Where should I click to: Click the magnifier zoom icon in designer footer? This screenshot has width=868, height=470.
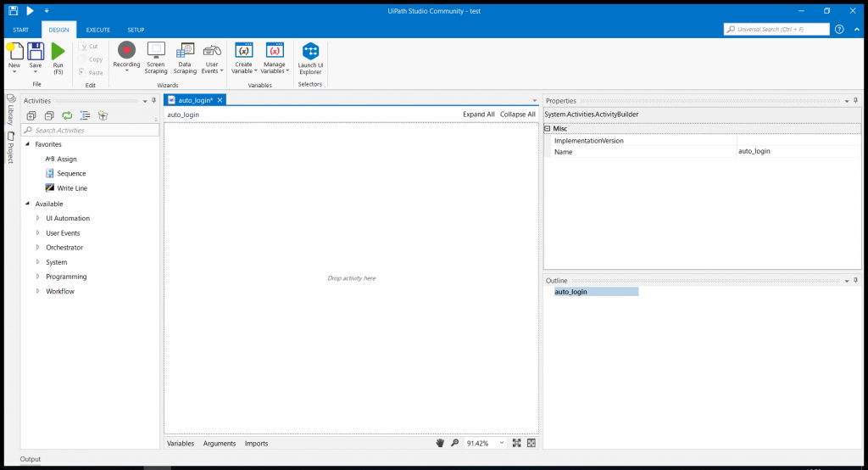tap(454, 443)
